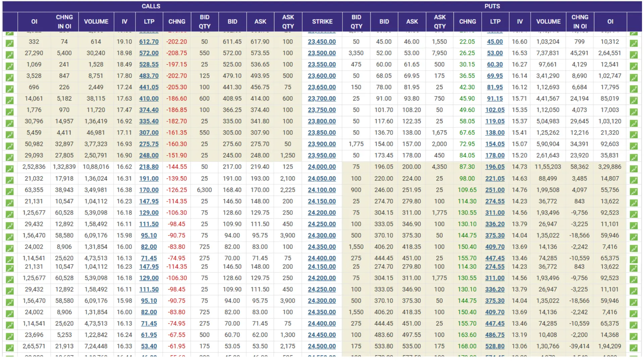Select calls bid quantity 6,300

pyautogui.click(x=204, y=190)
